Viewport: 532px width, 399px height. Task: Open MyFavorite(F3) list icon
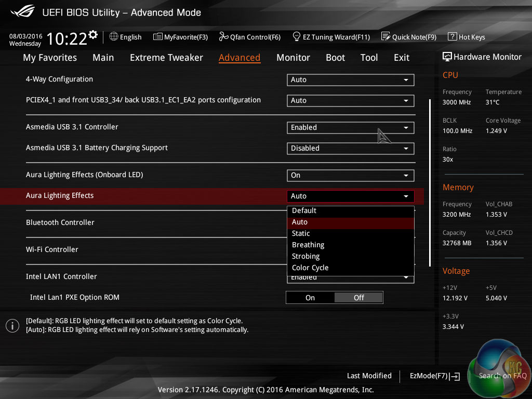pyautogui.click(x=157, y=37)
